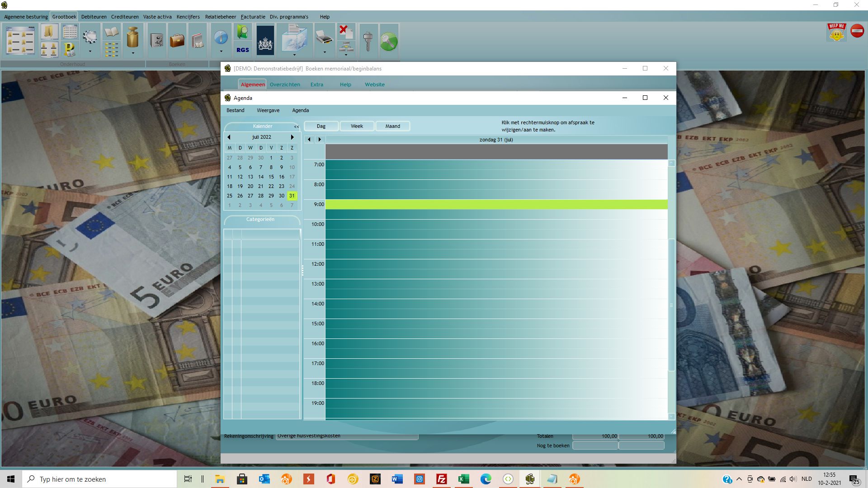Click the organization chart toolbar icon
This screenshot has width=868, height=488.
(346, 46)
